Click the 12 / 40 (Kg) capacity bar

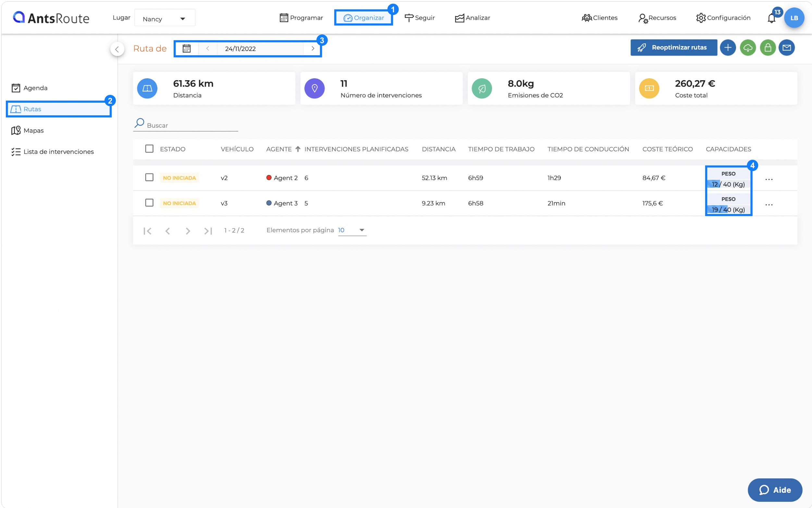coord(728,184)
